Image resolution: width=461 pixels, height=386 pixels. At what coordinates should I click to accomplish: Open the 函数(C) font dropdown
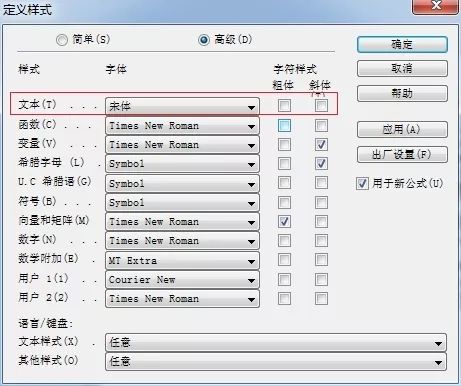pos(182,126)
